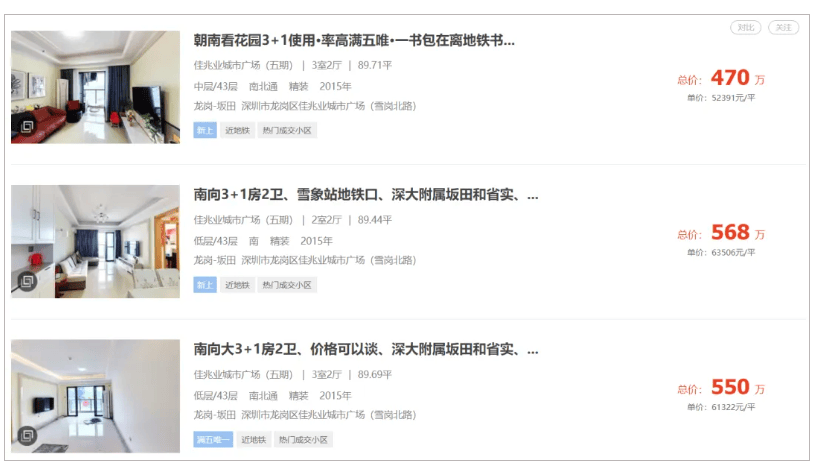The image size is (821, 470).
Task: Click 热门成交小区 tag on the 550万 listing
Action: coord(303,440)
